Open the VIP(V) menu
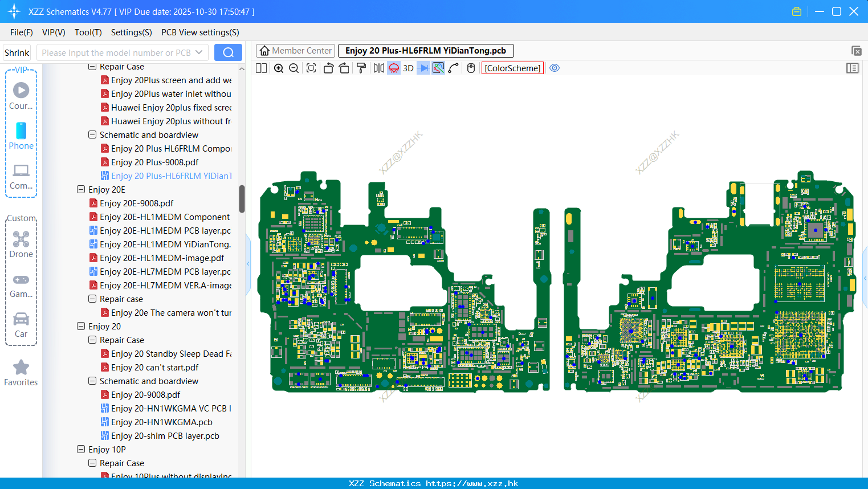Image resolution: width=868 pixels, height=489 pixels. (x=54, y=32)
